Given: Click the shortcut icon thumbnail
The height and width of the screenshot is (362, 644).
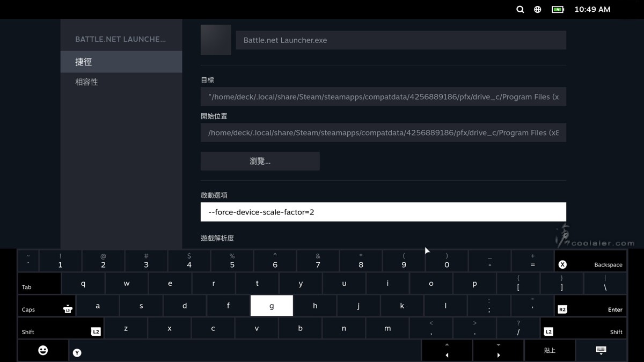Looking at the screenshot, I should pyautogui.click(x=216, y=40).
